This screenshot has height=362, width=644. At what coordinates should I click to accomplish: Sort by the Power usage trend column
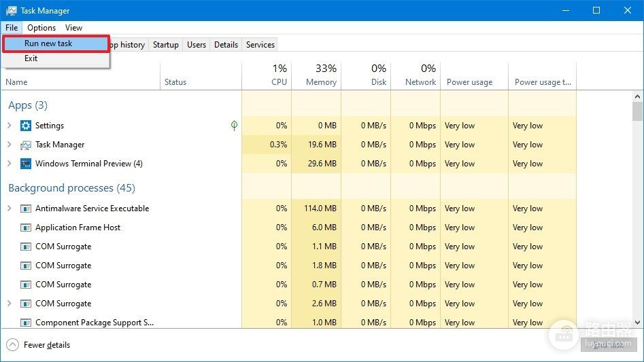tap(543, 76)
